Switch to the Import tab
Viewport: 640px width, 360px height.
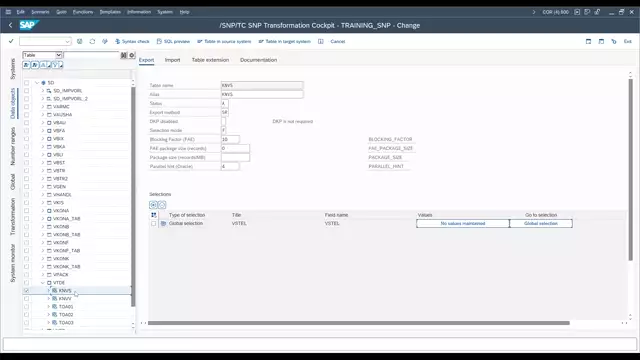(x=172, y=60)
